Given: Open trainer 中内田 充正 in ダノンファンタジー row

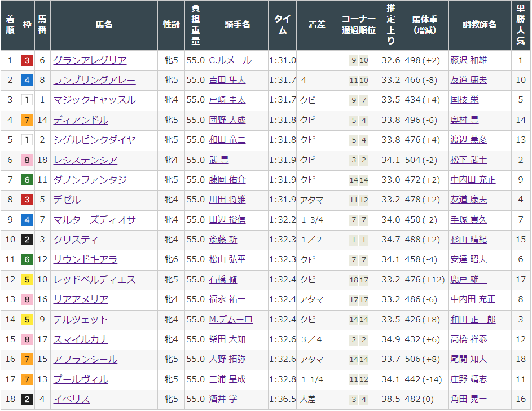Looking at the screenshot, I should (x=473, y=180).
